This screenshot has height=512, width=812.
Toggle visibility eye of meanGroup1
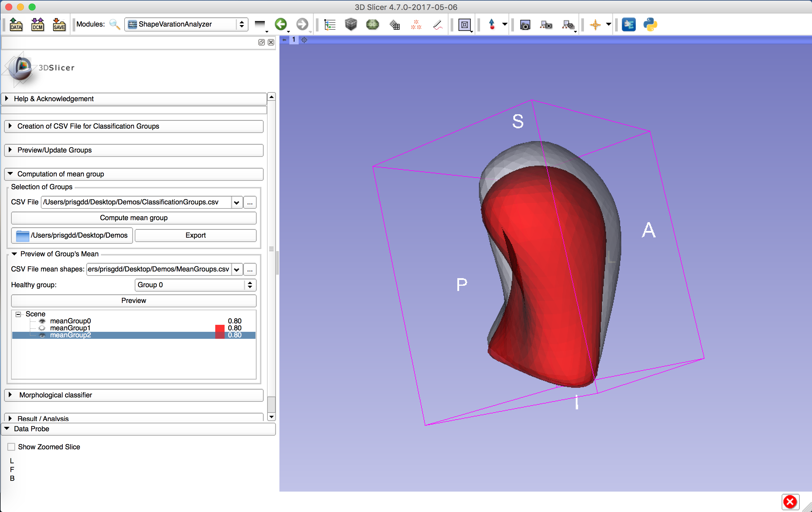pos(42,328)
